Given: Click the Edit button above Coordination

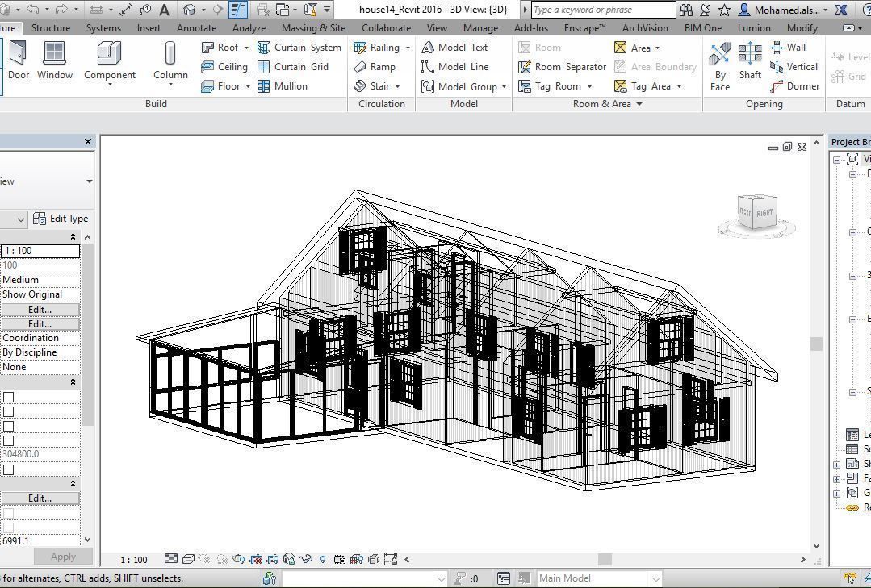Looking at the screenshot, I should [x=40, y=323].
